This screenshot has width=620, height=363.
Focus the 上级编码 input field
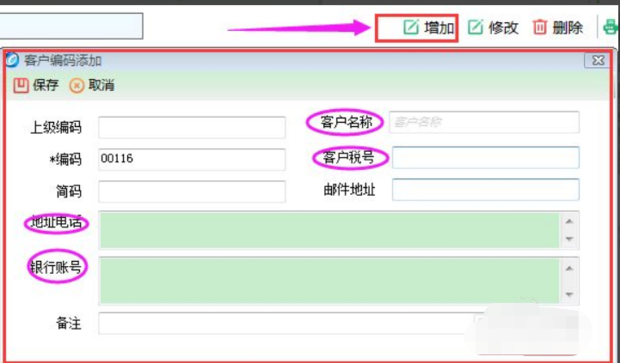[x=192, y=127]
